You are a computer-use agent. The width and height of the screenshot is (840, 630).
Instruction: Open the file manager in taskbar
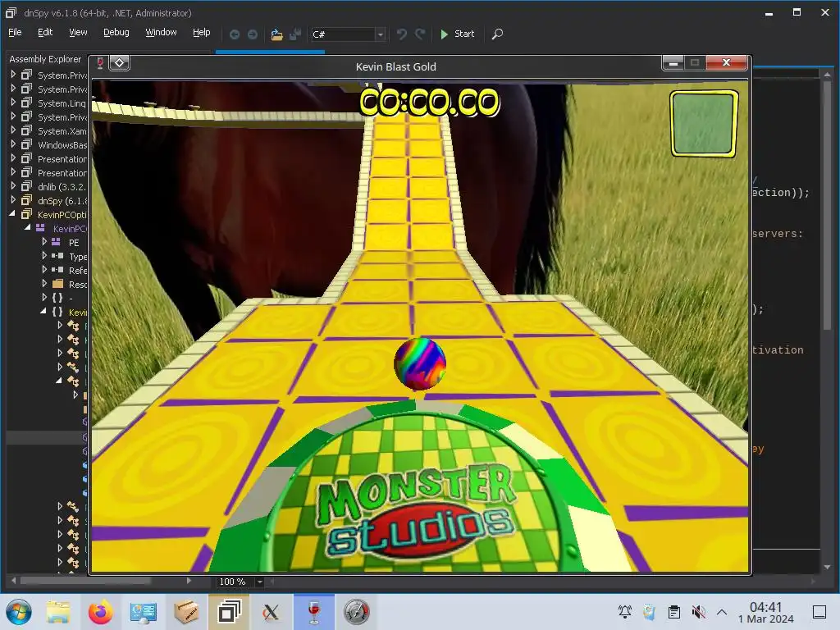pyautogui.click(x=58, y=612)
